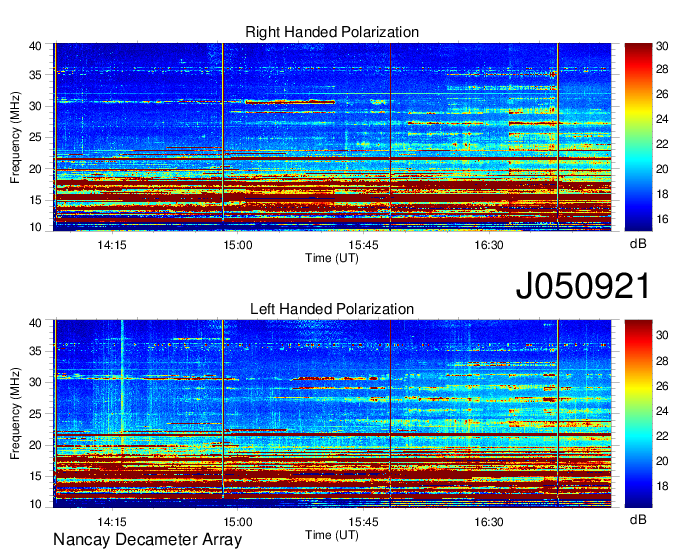Image resolution: width=680 pixels, height=552 pixels.
Task: Click 10 MHz tick label in Right Handed plot
Action: (x=35, y=227)
